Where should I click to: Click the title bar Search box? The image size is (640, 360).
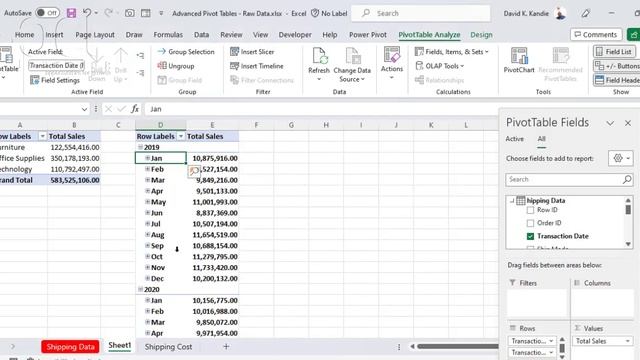click(x=421, y=13)
